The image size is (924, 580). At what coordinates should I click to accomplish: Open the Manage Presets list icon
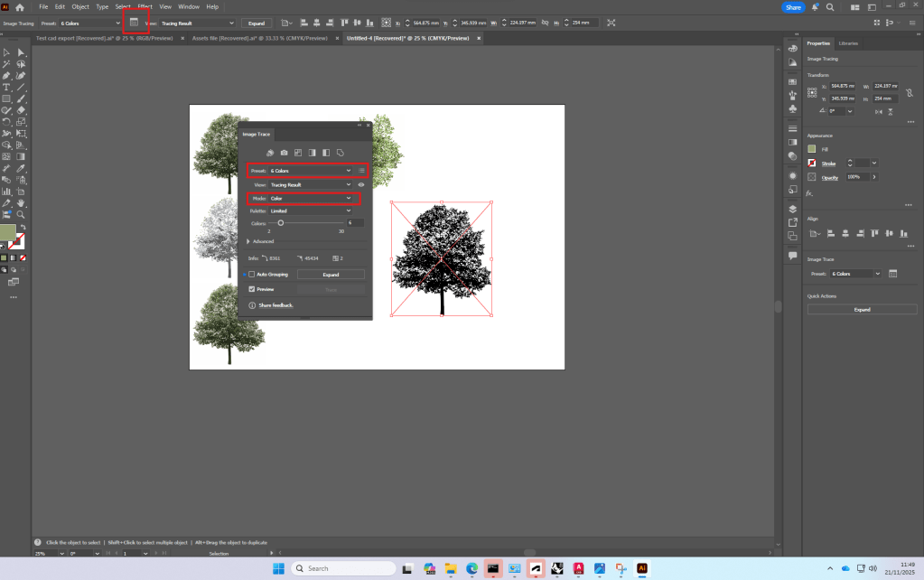click(x=361, y=170)
